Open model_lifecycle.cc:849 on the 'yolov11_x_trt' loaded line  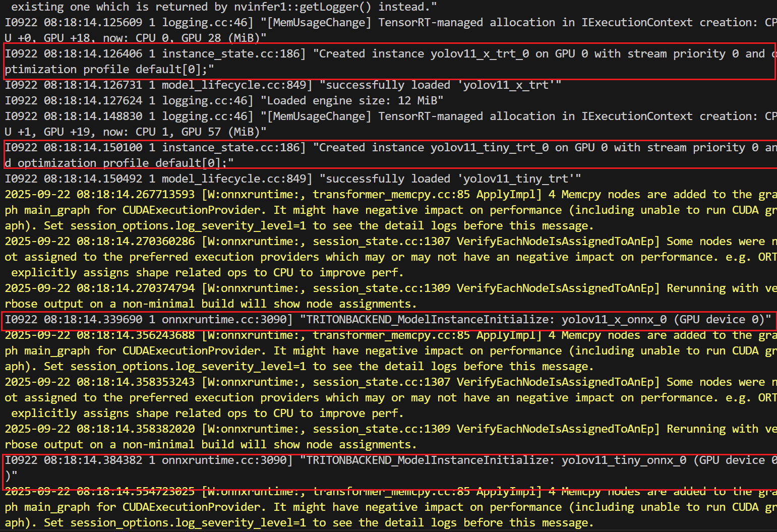click(236, 85)
